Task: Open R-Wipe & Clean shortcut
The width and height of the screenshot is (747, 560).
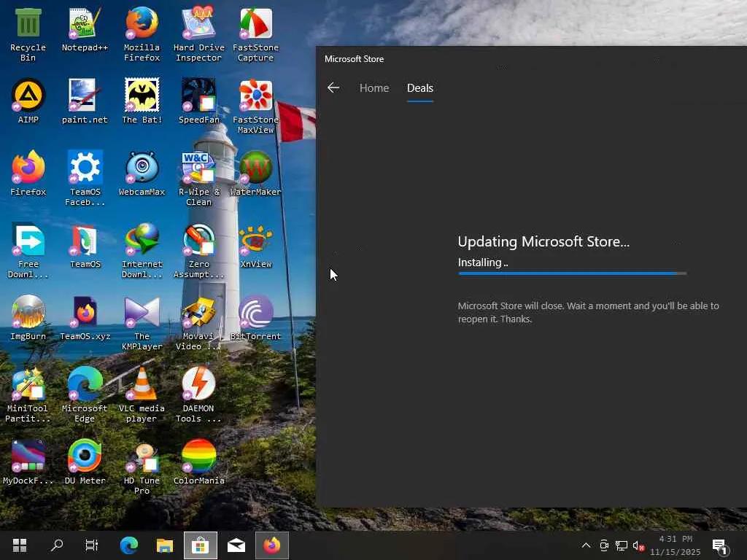Action: [198, 179]
